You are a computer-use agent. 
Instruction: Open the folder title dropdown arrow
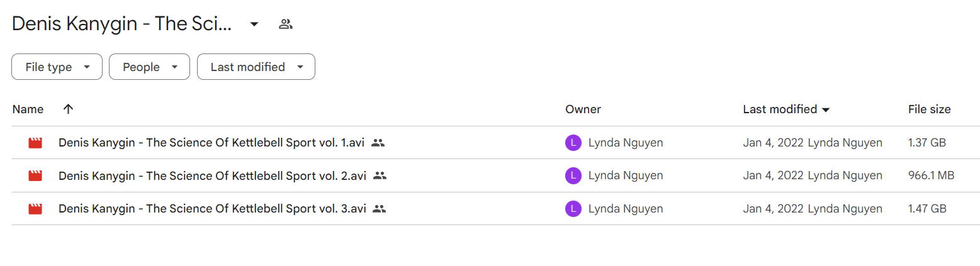coord(254,25)
